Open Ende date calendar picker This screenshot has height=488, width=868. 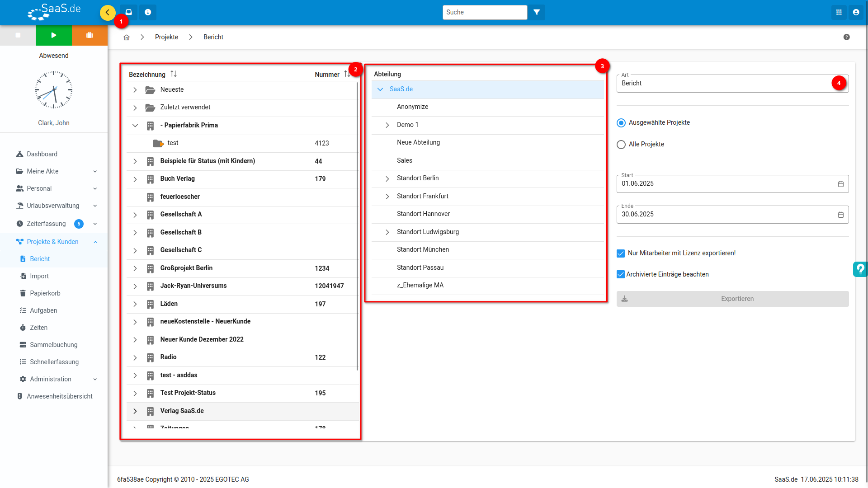[x=841, y=215]
